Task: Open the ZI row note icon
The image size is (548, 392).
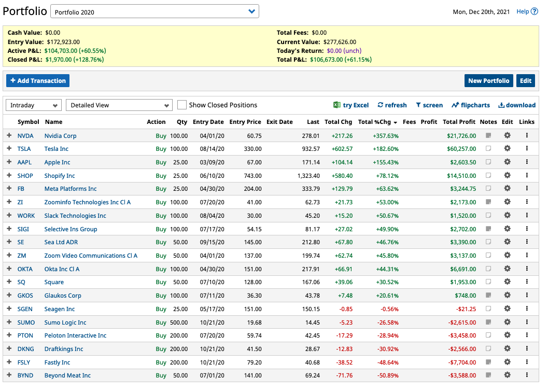Action: 488,202
